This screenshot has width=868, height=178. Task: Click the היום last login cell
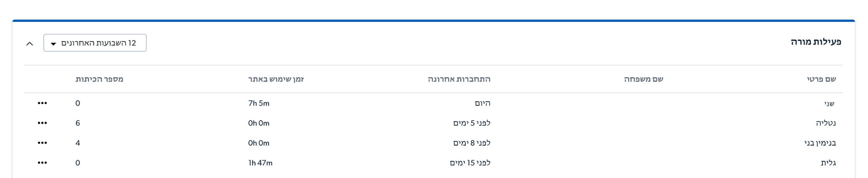[x=482, y=103]
